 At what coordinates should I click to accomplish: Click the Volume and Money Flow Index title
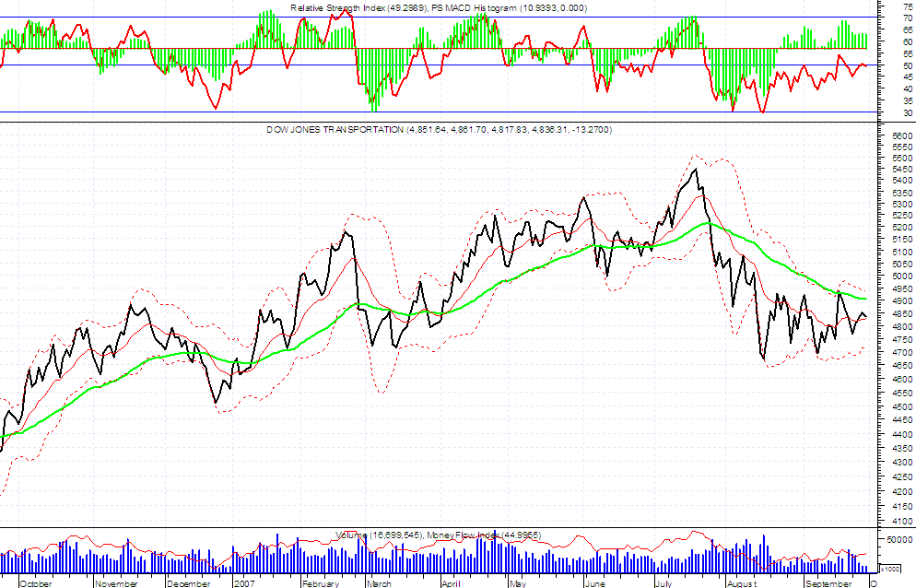(438, 535)
